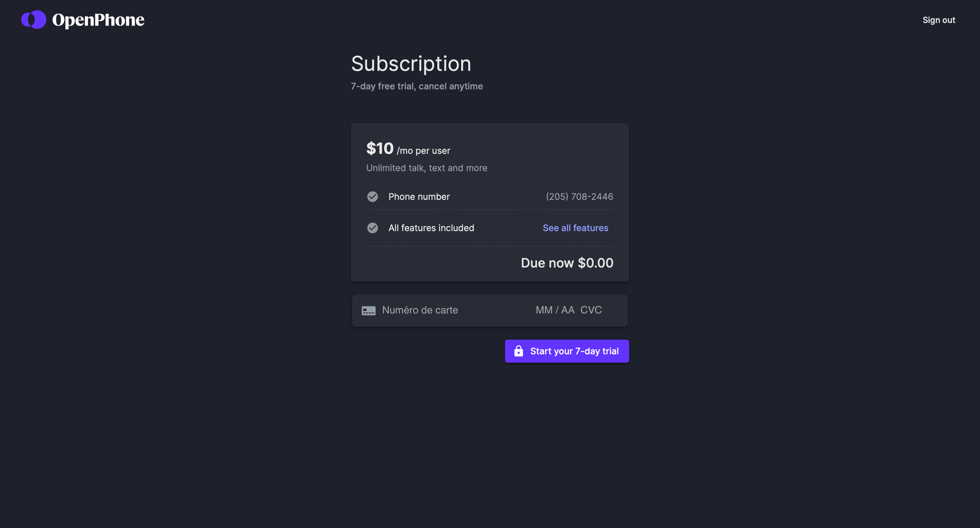Click the All features included label
This screenshot has width=980, height=528.
click(431, 228)
